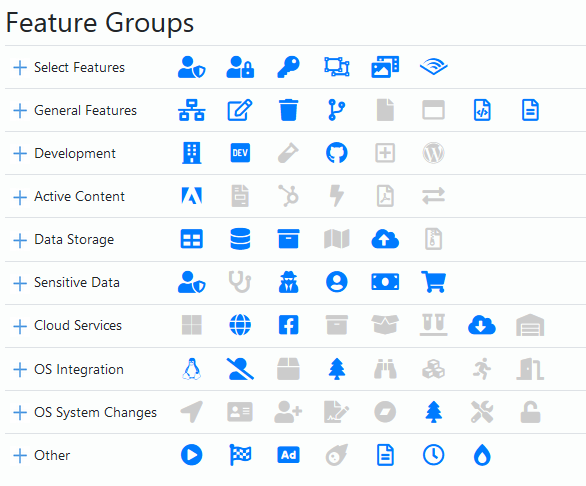The width and height of the screenshot is (586, 486).
Task: Click the edit pencil icon in General Features
Action: [240, 110]
